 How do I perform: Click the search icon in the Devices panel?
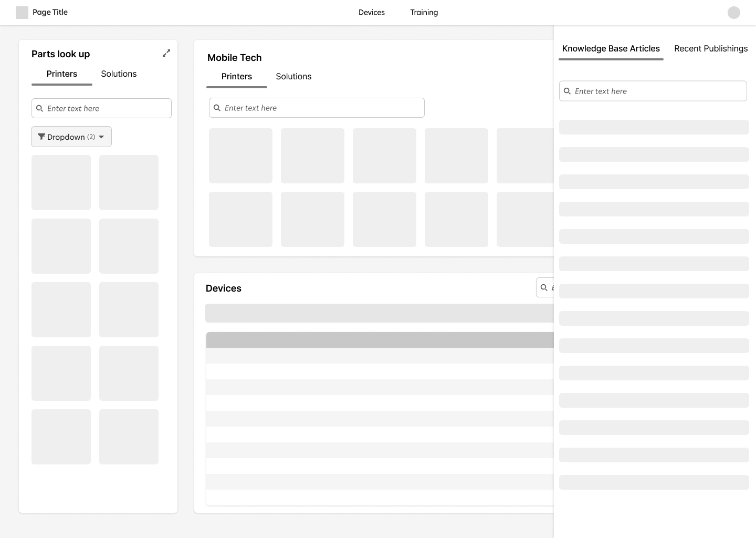pyautogui.click(x=544, y=287)
